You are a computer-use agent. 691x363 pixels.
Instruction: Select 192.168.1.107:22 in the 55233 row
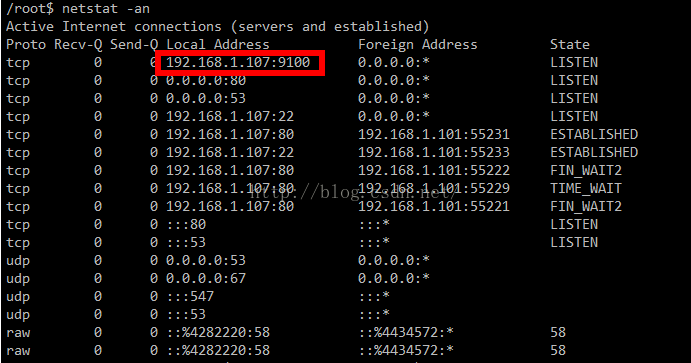[230, 153]
